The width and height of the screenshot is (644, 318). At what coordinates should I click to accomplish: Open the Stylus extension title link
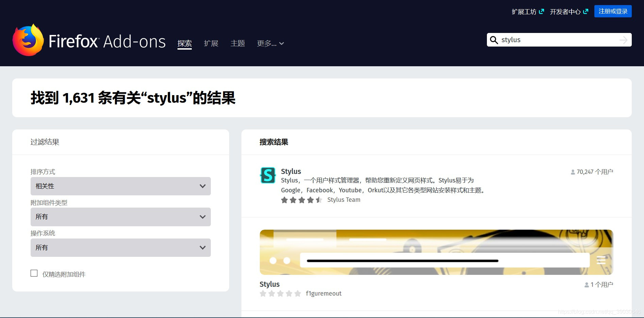pos(291,171)
